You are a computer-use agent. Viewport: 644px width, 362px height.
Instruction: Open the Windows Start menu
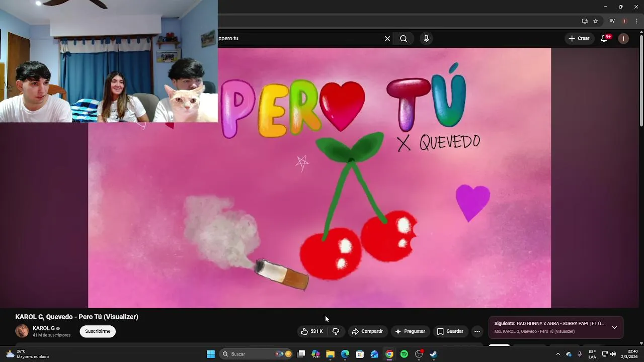211,354
